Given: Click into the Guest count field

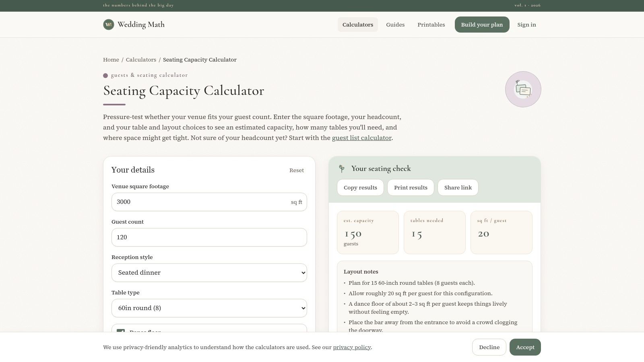Looking at the screenshot, I should [209, 237].
